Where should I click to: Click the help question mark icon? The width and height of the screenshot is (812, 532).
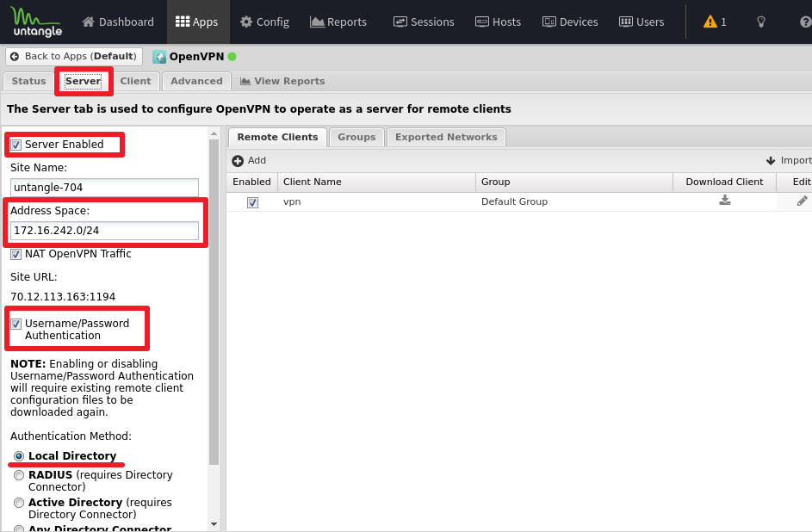pos(806,22)
